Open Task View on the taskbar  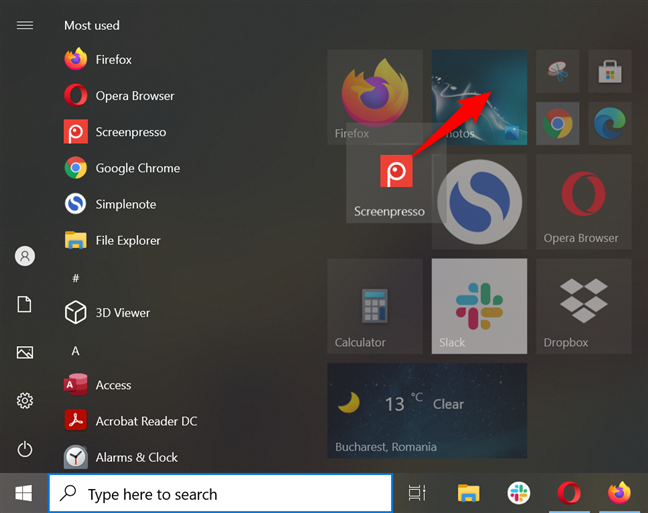pyautogui.click(x=417, y=493)
